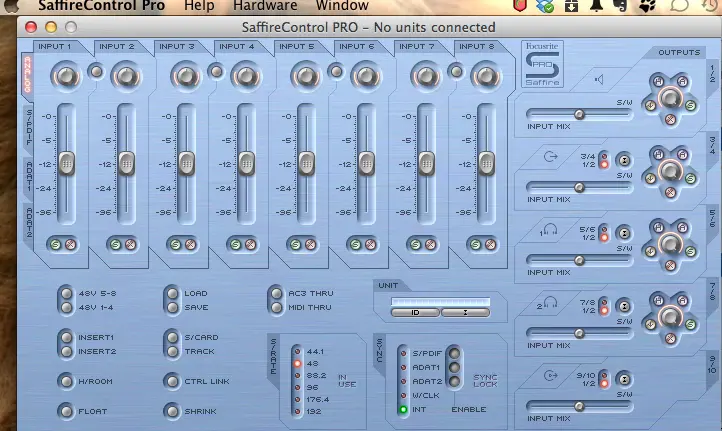Mute the Outputs 5/6 section
The image size is (722, 431).
coord(670,266)
